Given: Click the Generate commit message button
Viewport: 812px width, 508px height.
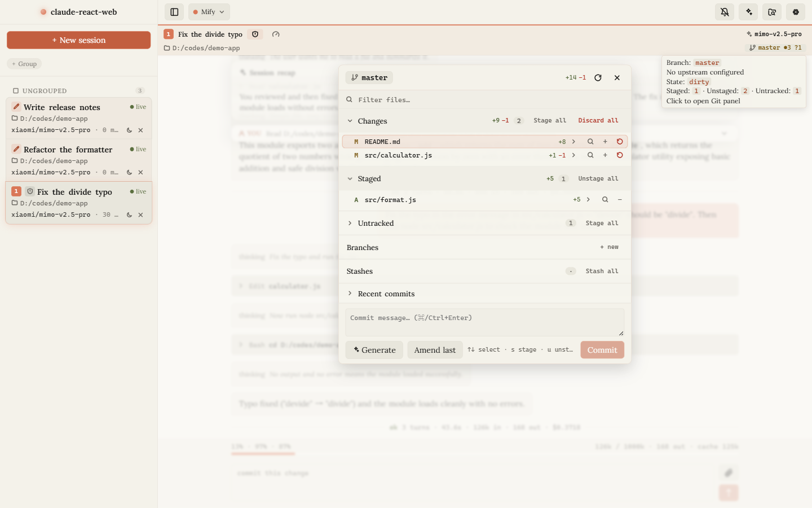Looking at the screenshot, I should [374, 350].
